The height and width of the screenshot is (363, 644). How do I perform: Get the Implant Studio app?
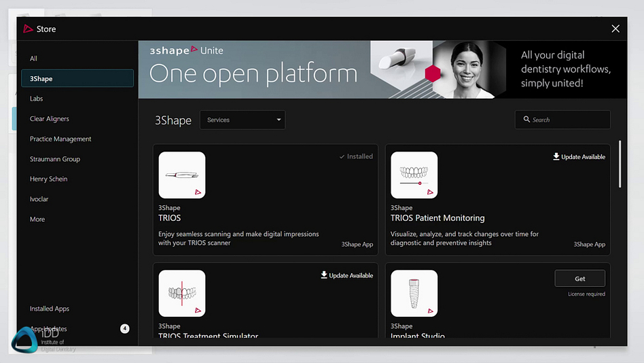579,278
